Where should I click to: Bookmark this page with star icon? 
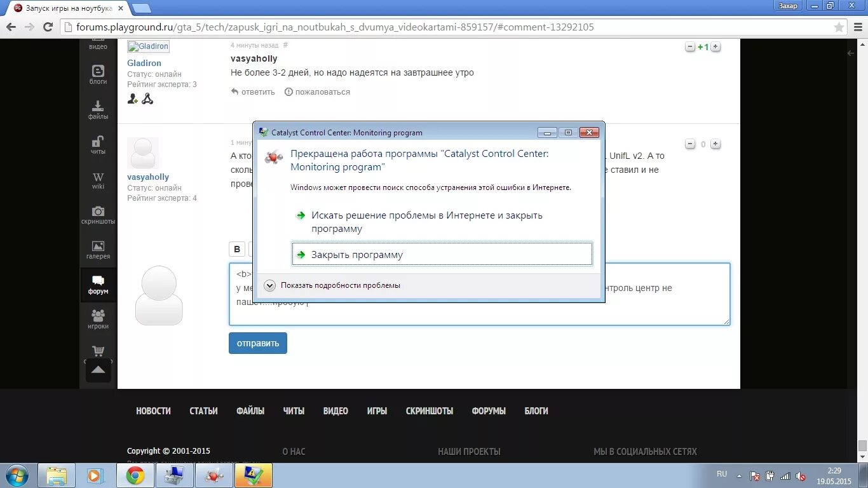pyautogui.click(x=839, y=27)
